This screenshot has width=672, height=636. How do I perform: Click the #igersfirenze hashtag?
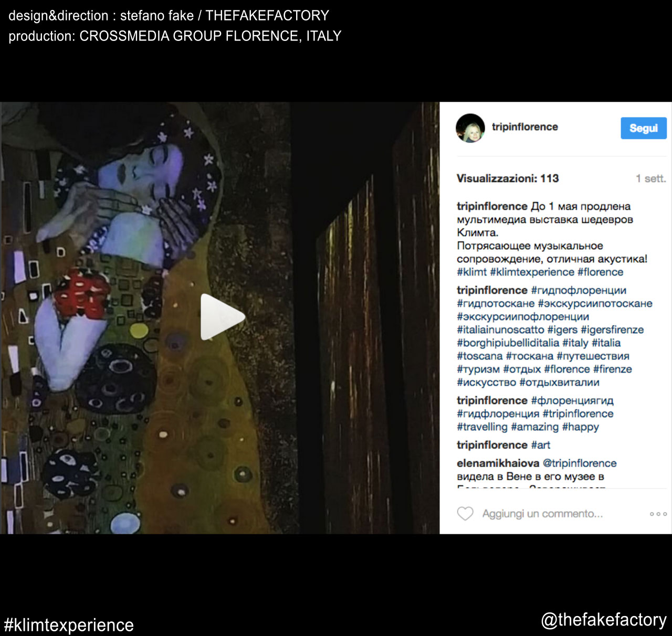(x=612, y=330)
